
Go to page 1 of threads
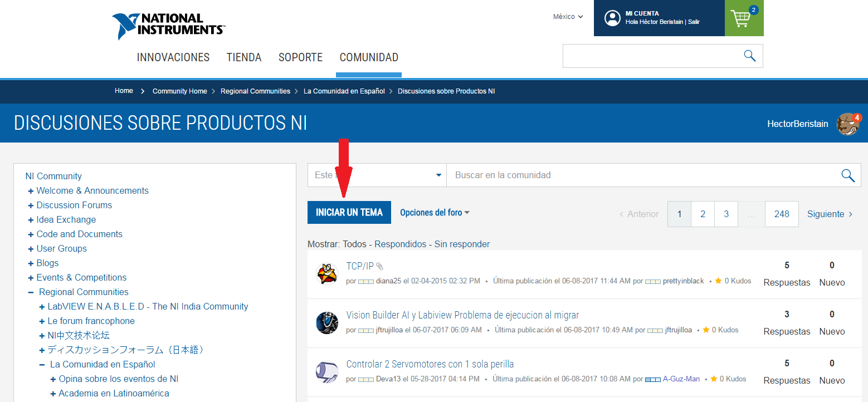click(680, 214)
